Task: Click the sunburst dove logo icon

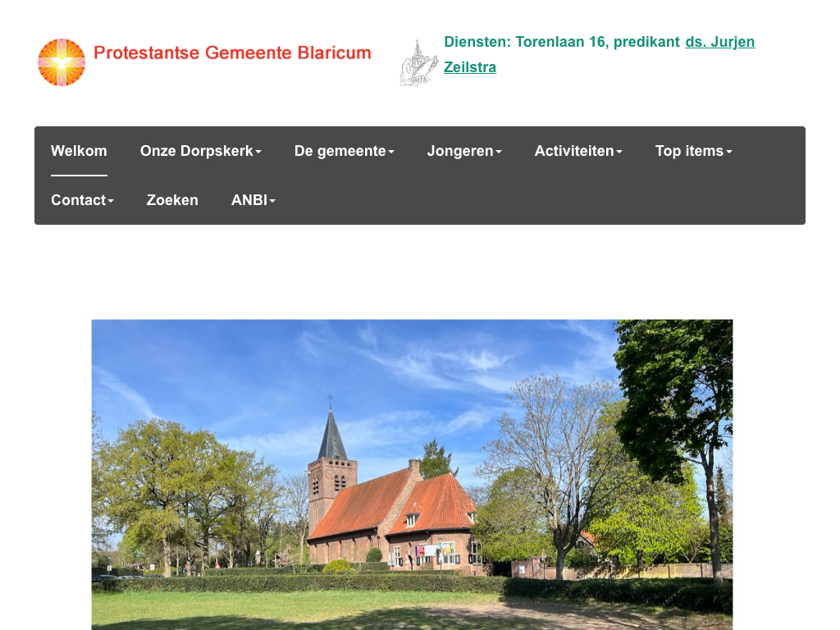Action: 62,62
